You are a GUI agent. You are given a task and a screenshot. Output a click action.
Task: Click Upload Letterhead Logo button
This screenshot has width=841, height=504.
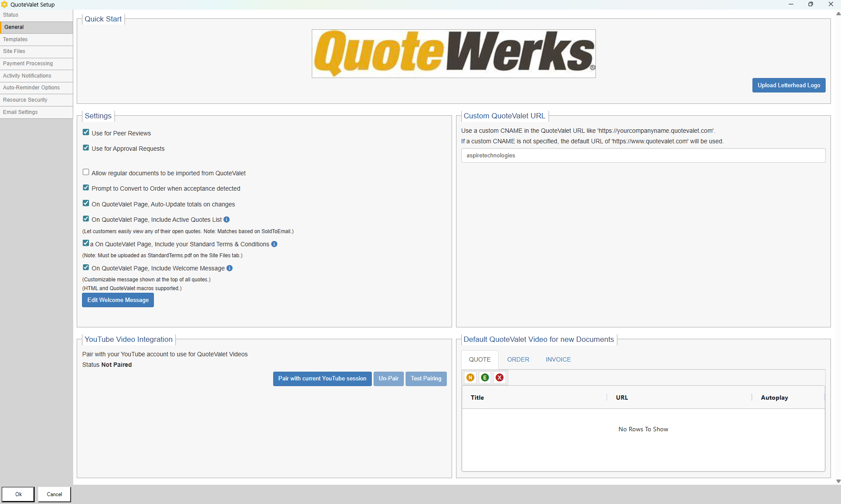(x=788, y=85)
